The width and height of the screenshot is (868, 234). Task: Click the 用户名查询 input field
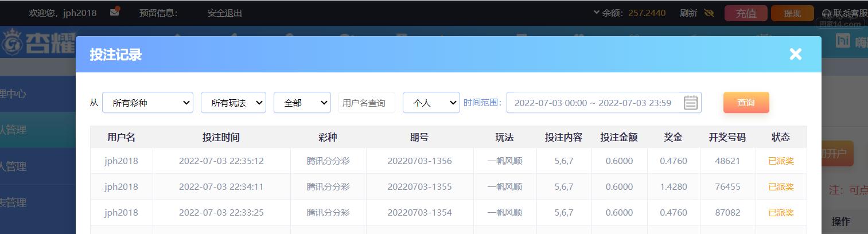[366, 103]
